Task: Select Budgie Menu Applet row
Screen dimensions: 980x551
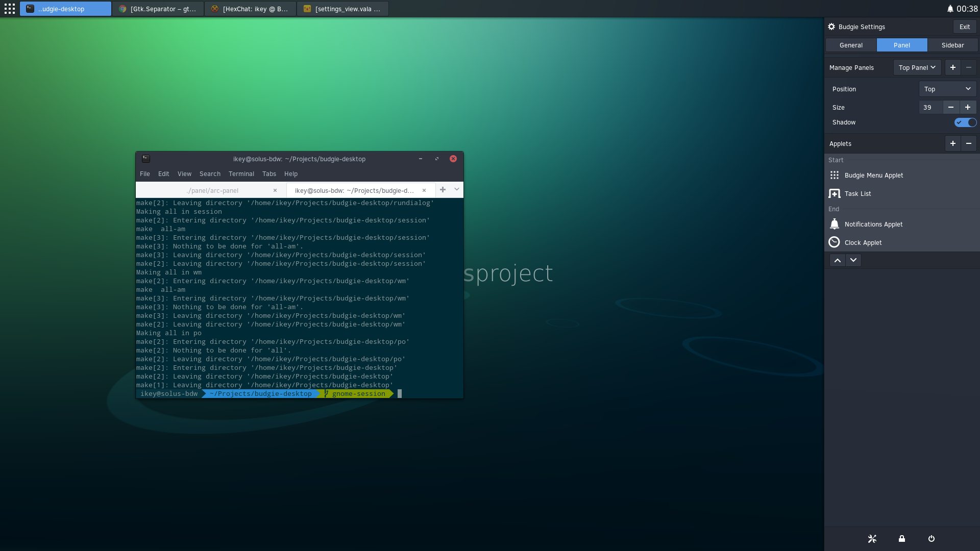Action: pos(902,175)
